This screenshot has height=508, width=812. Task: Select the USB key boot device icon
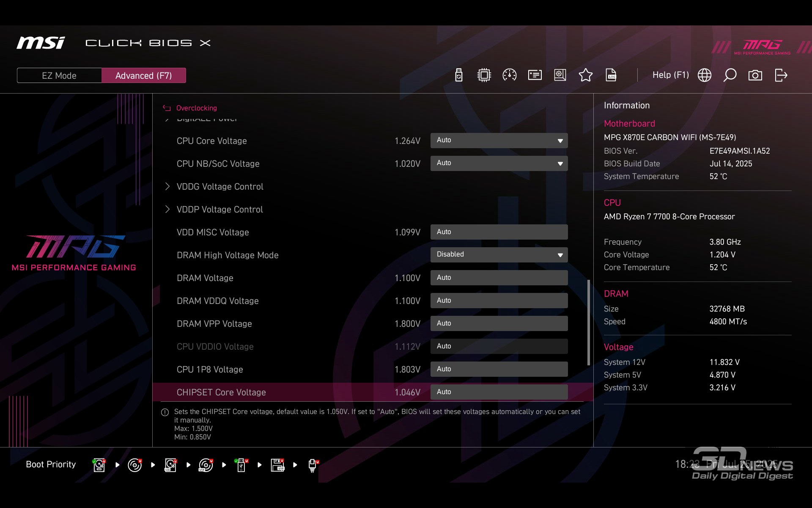241,465
